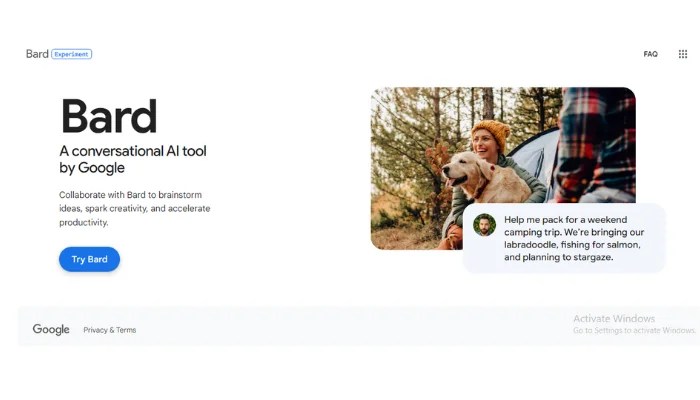This screenshot has width=700, height=400.
Task: Click the plaid shirt person in photo
Action: point(594,145)
